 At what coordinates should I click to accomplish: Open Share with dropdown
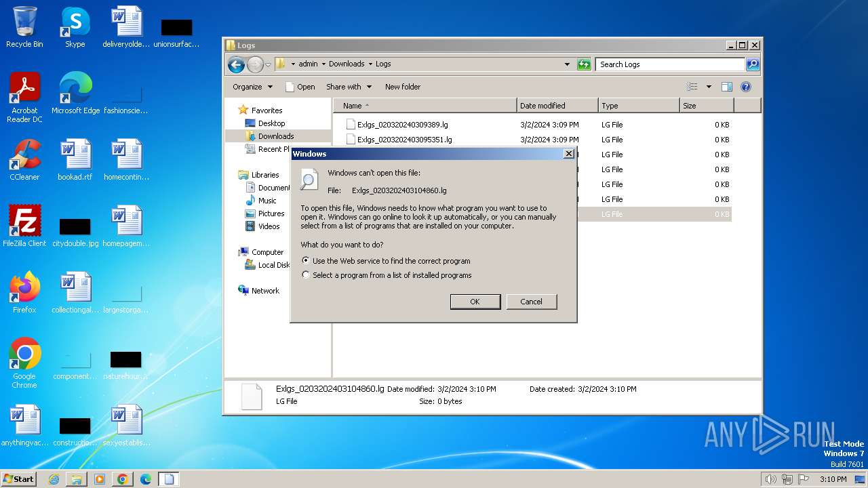click(349, 87)
